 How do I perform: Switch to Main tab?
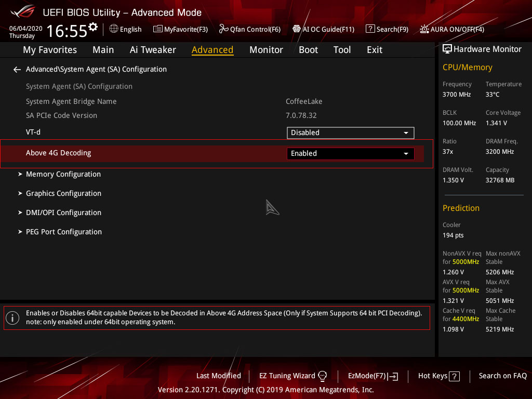pyautogui.click(x=103, y=50)
